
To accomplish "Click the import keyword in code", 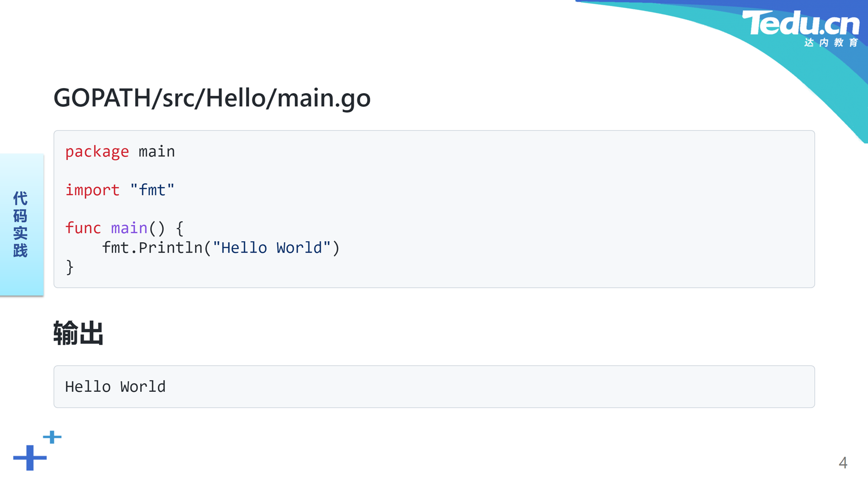I will click(x=92, y=190).
